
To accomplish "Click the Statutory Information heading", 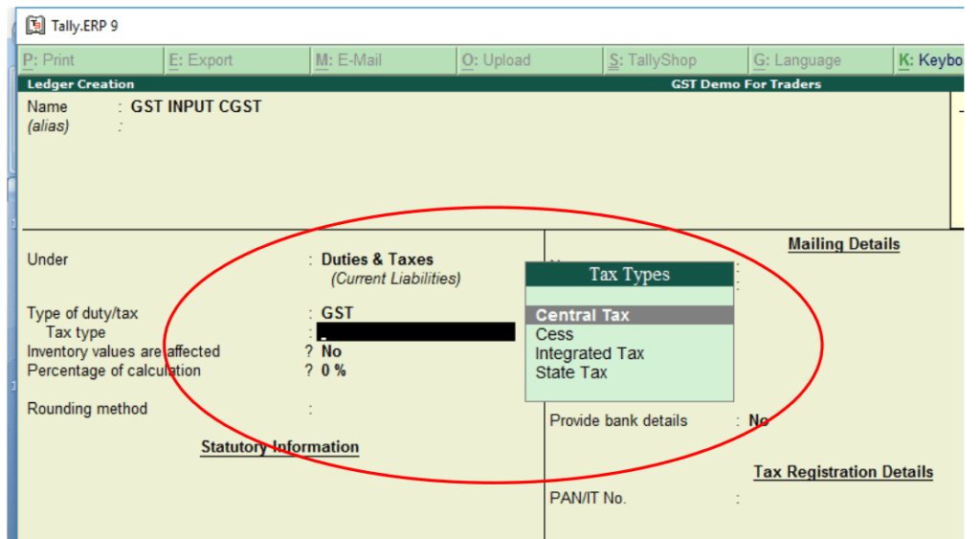I will pyautogui.click(x=279, y=447).
